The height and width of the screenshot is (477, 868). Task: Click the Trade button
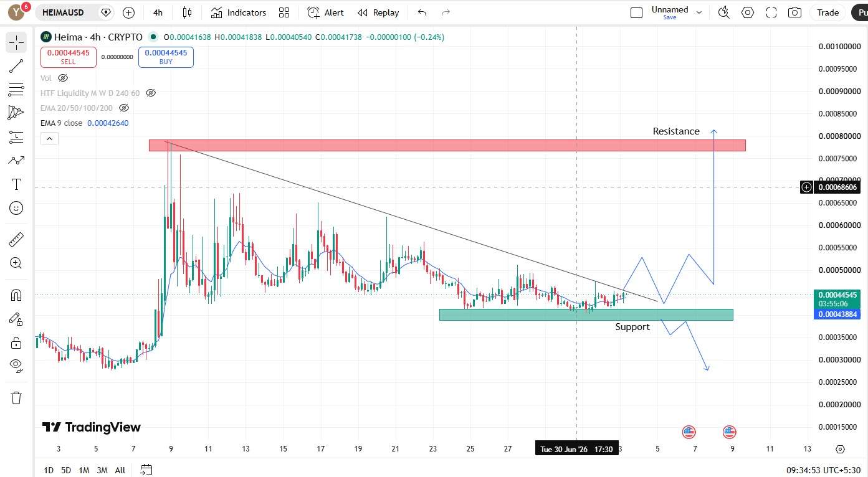click(x=828, y=12)
